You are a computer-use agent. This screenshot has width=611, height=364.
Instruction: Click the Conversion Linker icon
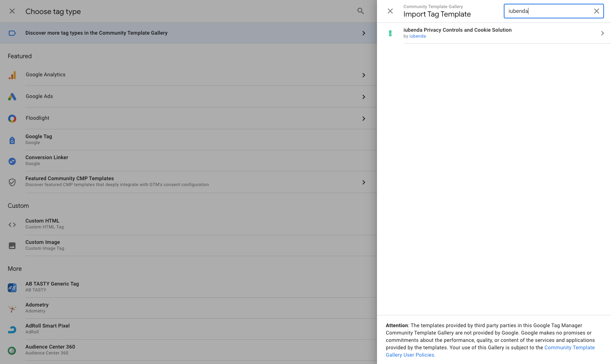[12, 161]
